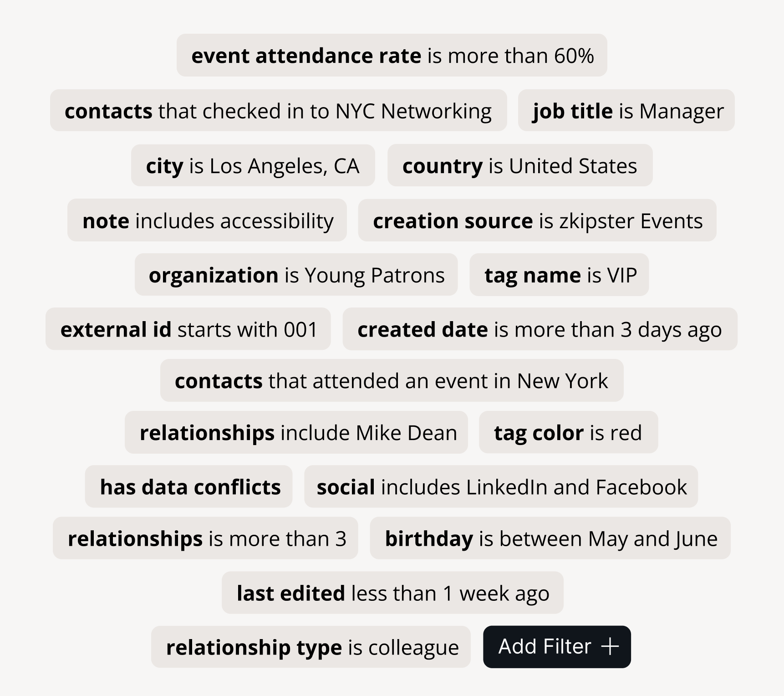Select the attended event in New York filter
Screen dimensions: 784x696
(x=392, y=380)
